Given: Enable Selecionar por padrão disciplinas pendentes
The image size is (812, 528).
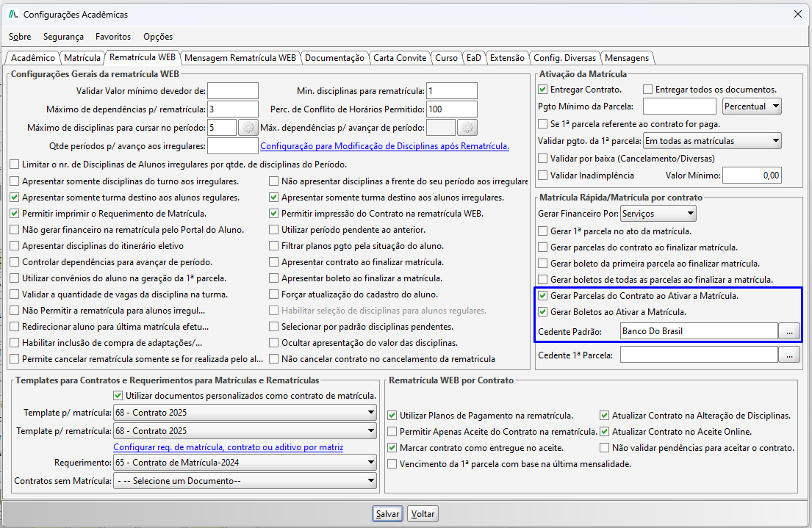Looking at the screenshot, I should click(274, 327).
